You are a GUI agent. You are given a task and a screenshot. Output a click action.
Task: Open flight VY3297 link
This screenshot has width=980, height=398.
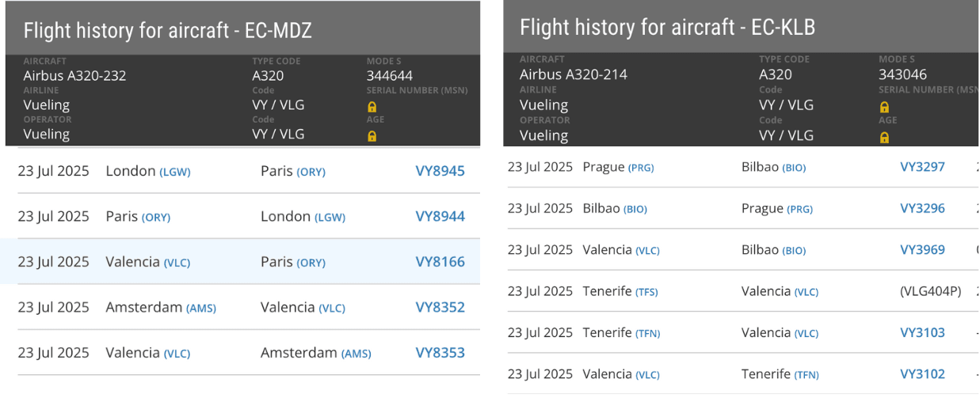922,167
